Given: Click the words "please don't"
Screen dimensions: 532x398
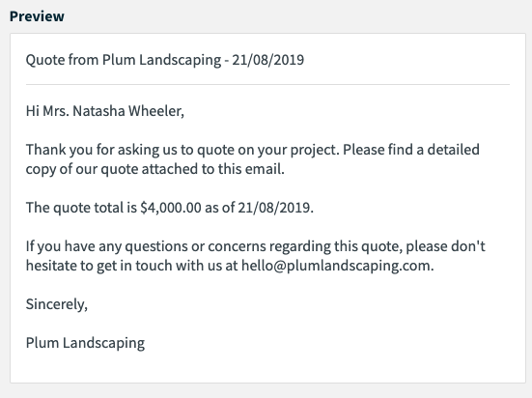Looking at the screenshot, I should coord(445,246).
